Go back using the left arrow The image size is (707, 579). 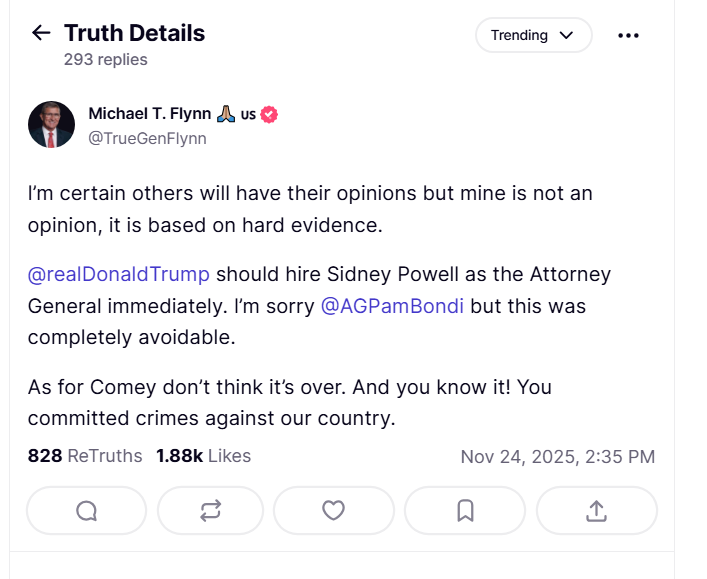(x=41, y=33)
